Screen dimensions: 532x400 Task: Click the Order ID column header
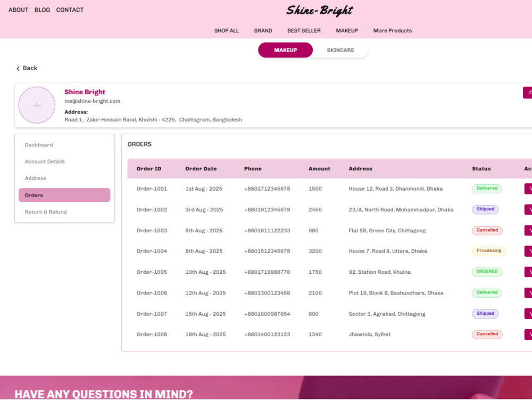148,169
